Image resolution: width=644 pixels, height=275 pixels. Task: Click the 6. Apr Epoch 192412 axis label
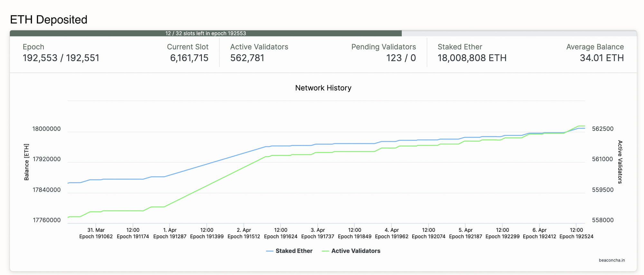pyautogui.click(x=539, y=233)
